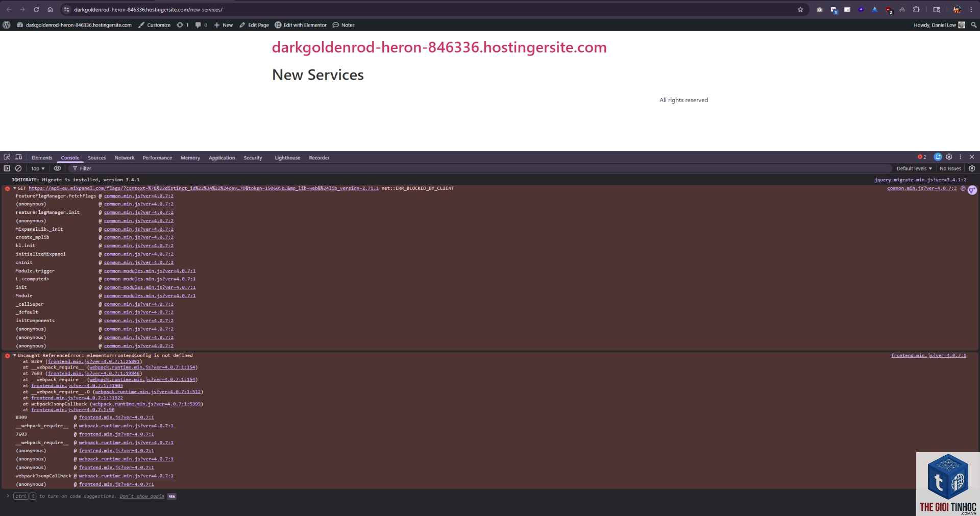Open frontend.min.js source link on right of ReferenceError
The width and height of the screenshot is (980, 516).
(x=928, y=355)
